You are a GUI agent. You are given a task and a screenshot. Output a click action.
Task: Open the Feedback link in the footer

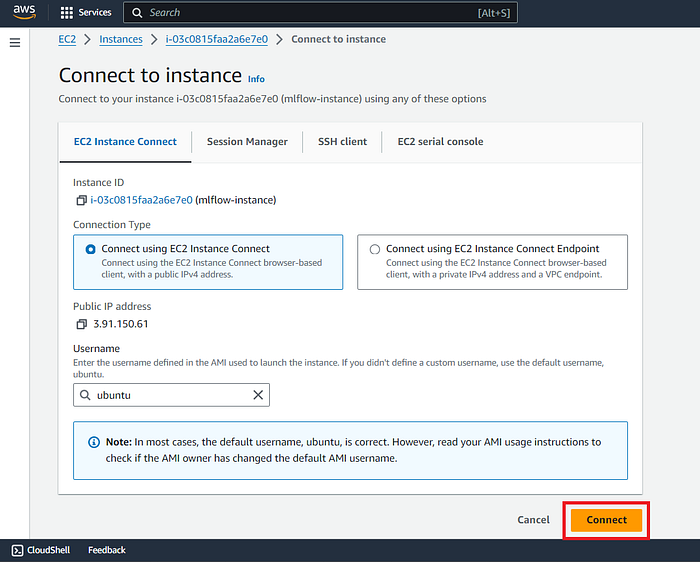point(107,550)
